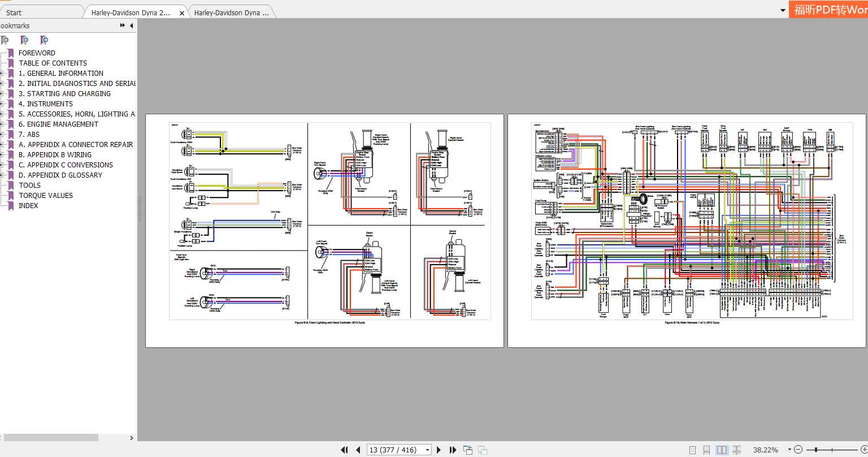The image size is (868, 457).
Task: Expand the 3. STARTING AND CHARGING bookmark
Action: coord(2,94)
